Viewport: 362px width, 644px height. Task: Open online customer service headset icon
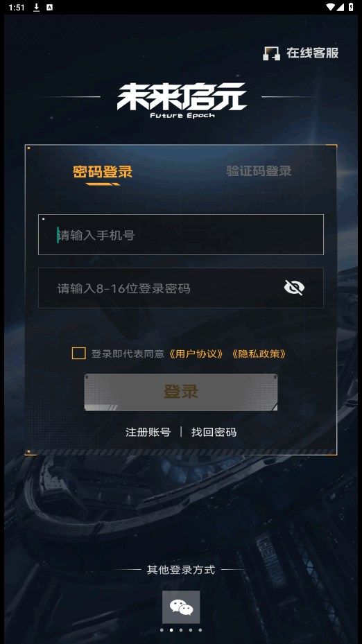(271, 53)
